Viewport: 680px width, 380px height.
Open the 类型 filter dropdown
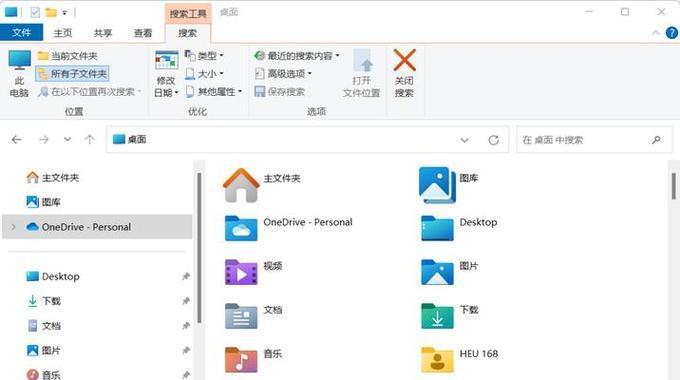[x=204, y=56]
